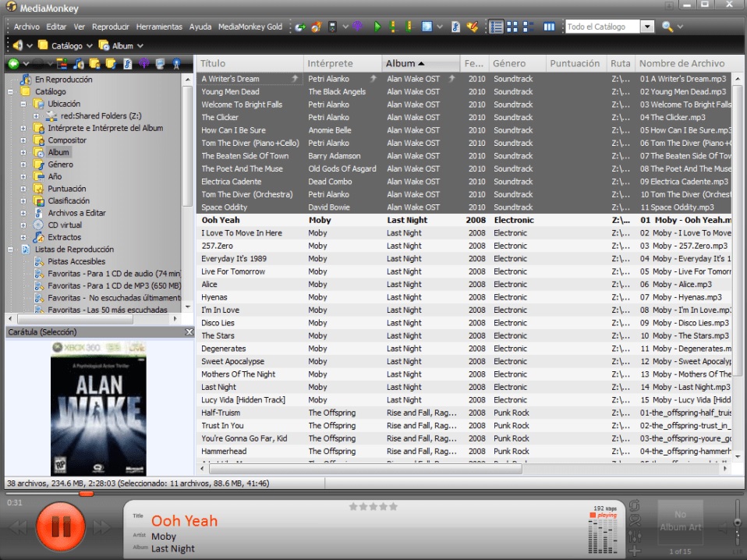The image size is (747, 560).
Task: Click the Now Playing note-speaker icon in navigation bar
Action: pyautogui.click(x=79, y=63)
